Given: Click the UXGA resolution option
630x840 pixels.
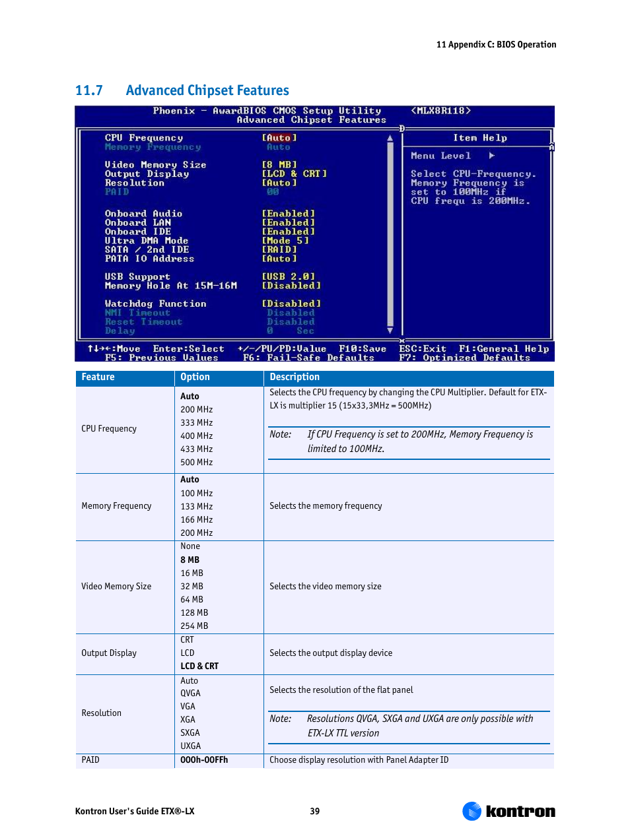Looking at the screenshot, I should pos(190,746).
